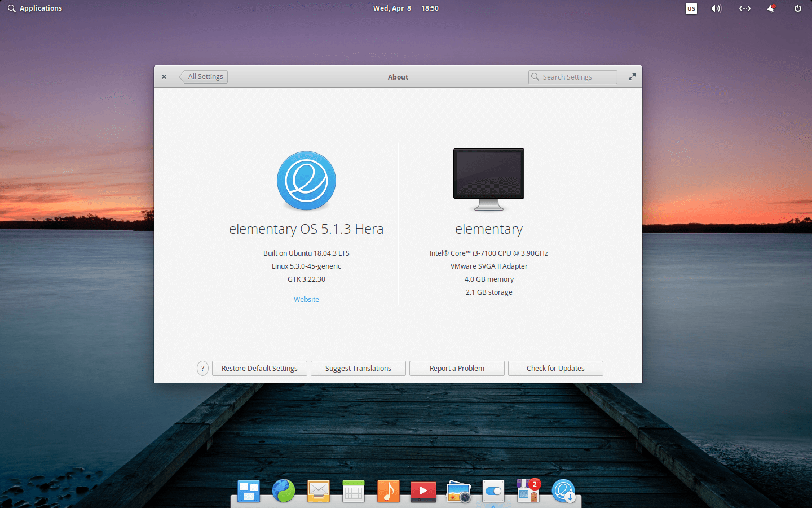
Task: Launch the Epiphany web browser from dock
Action: [284, 491]
